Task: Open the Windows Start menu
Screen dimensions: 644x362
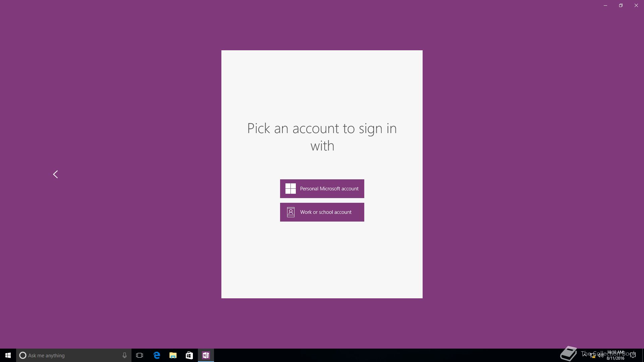Action: pyautogui.click(x=8, y=355)
